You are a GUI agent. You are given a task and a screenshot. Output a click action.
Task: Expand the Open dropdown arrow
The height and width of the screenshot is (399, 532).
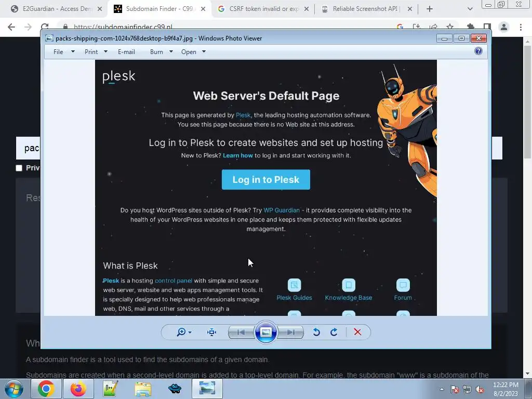point(204,52)
